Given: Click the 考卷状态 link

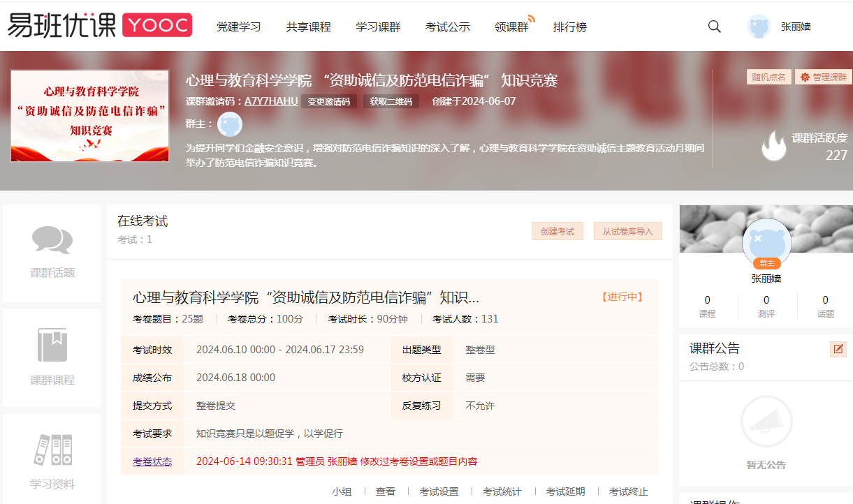Looking at the screenshot, I should tap(152, 461).
